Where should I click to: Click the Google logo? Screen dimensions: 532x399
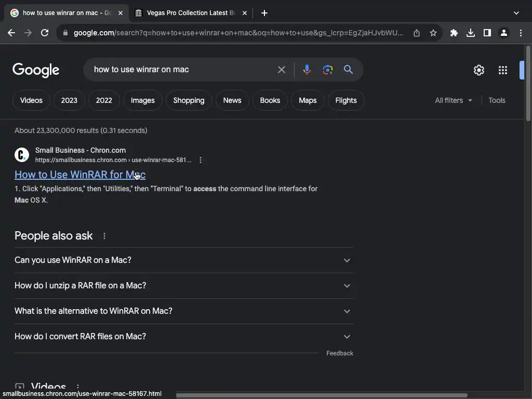(x=36, y=70)
